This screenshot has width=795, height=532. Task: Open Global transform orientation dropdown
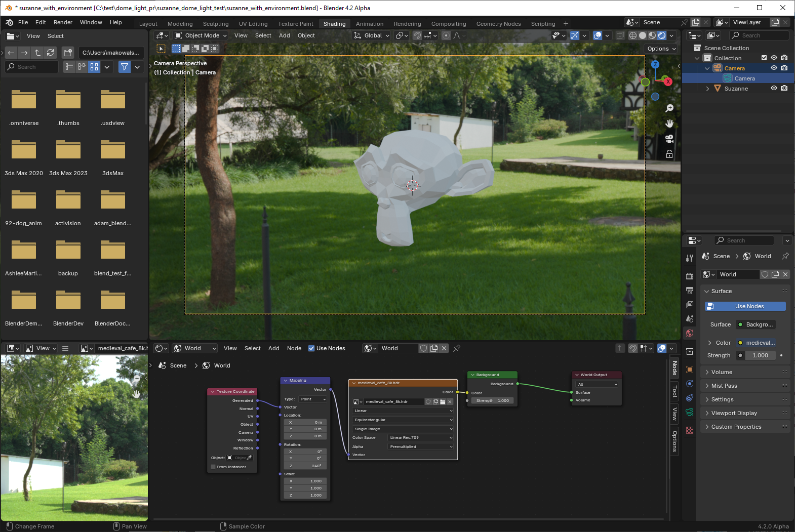(372, 35)
